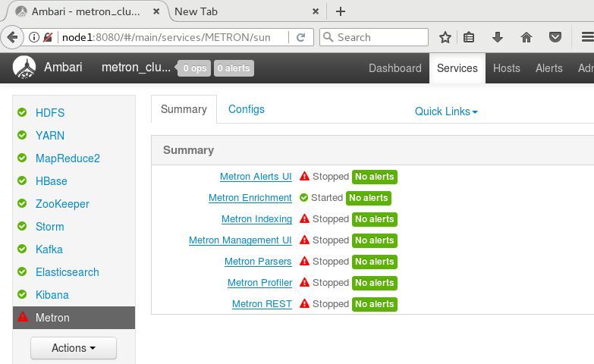Close the New Tab browser tab
594x364 pixels.
(x=315, y=11)
